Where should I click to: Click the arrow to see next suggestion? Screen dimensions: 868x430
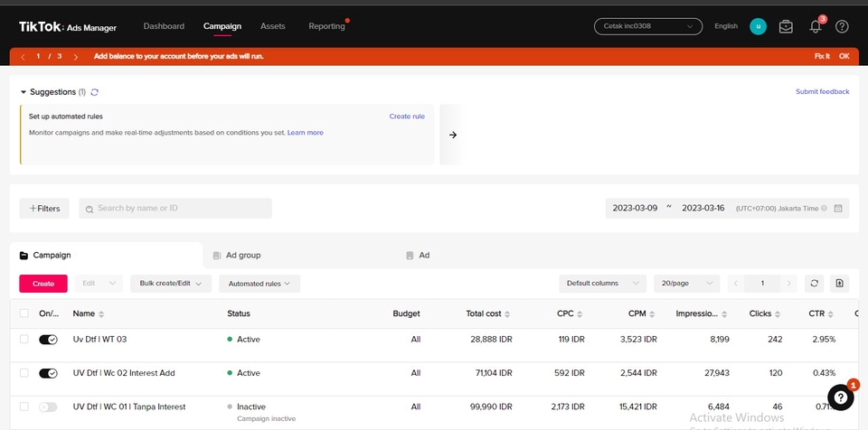(453, 135)
